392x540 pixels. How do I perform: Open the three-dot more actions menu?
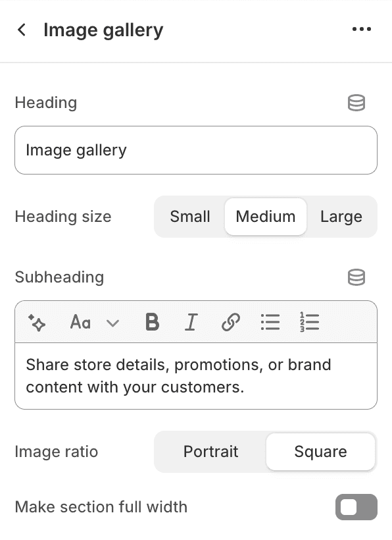[x=361, y=29]
